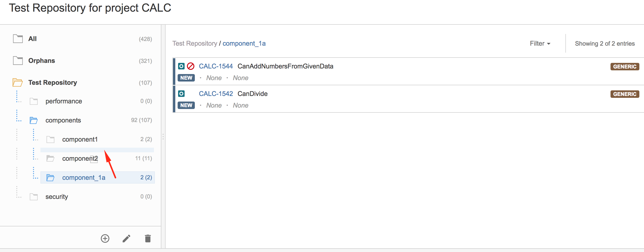Click the CanDivide test title
Image resolution: width=644 pixels, height=252 pixels.
point(252,94)
